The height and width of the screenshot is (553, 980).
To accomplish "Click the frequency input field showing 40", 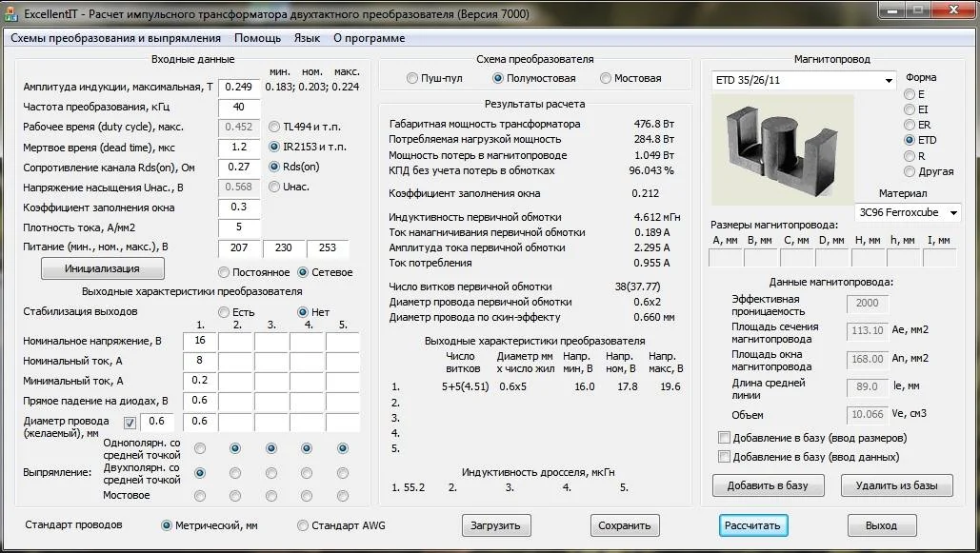I will coord(239,107).
